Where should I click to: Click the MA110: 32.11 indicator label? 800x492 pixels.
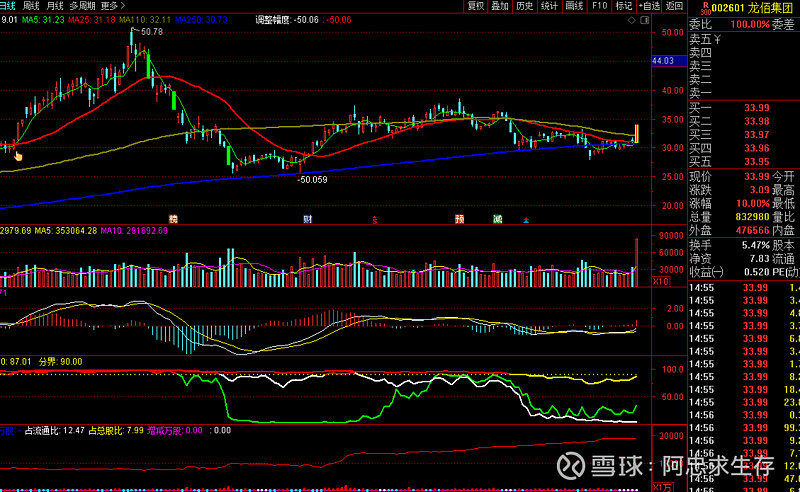[x=145, y=20]
